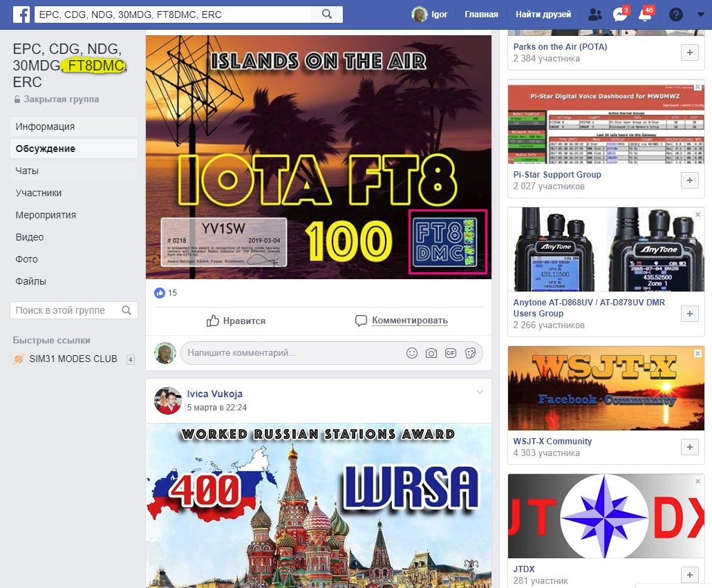Dismiss the Anytone group suggestion
This screenshot has width=712, height=588.
point(697,215)
